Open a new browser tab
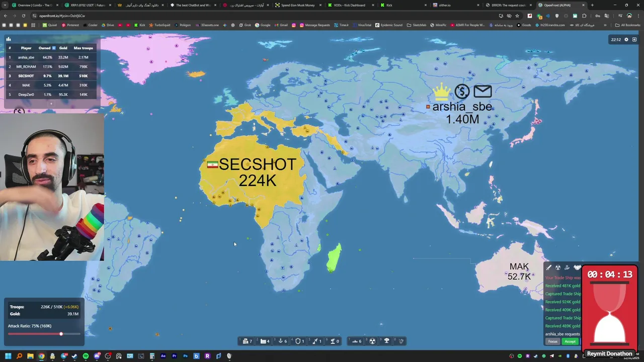Image resolution: width=644 pixels, height=362 pixels. (592, 5)
